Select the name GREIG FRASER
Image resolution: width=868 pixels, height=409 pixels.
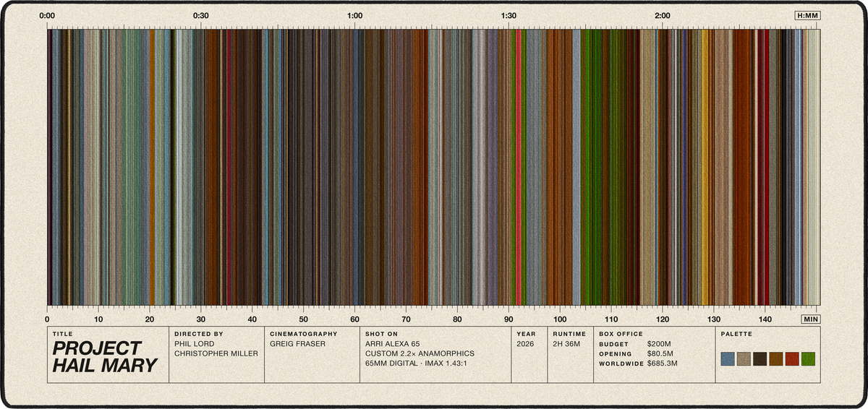click(x=297, y=344)
